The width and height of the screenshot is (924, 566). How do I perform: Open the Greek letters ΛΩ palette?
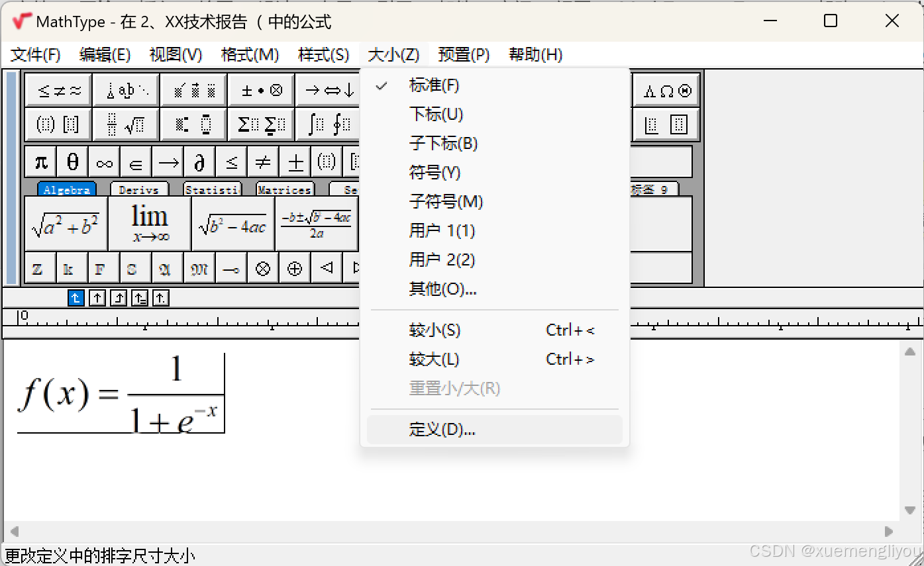pos(666,89)
